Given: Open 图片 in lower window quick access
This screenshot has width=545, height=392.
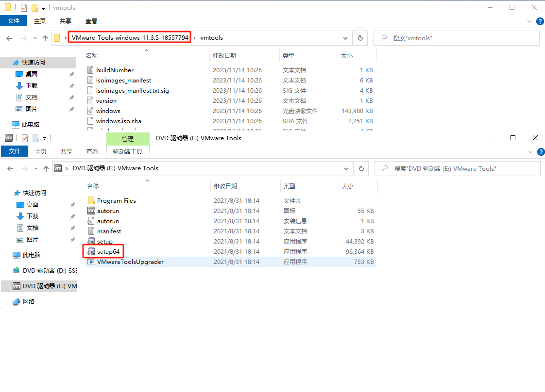Looking at the screenshot, I should [28, 240].
